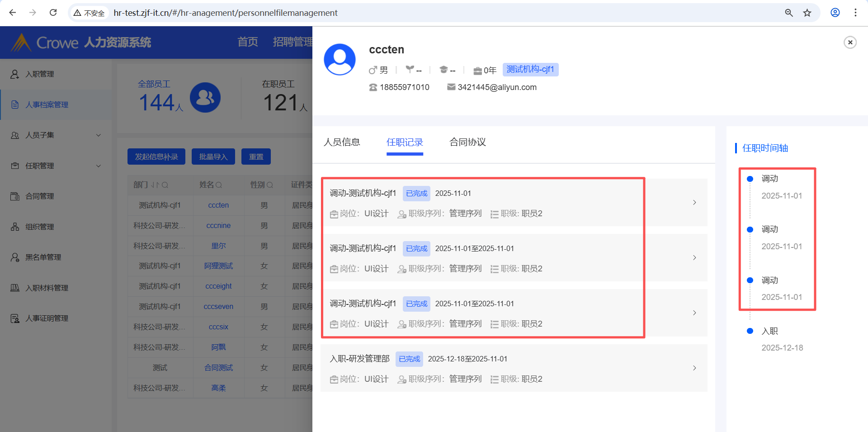This screenshot has height=432, width=868.
Task: Bookmark this page with the star icon
Action: pyautogui.click(x=807, y=13)
